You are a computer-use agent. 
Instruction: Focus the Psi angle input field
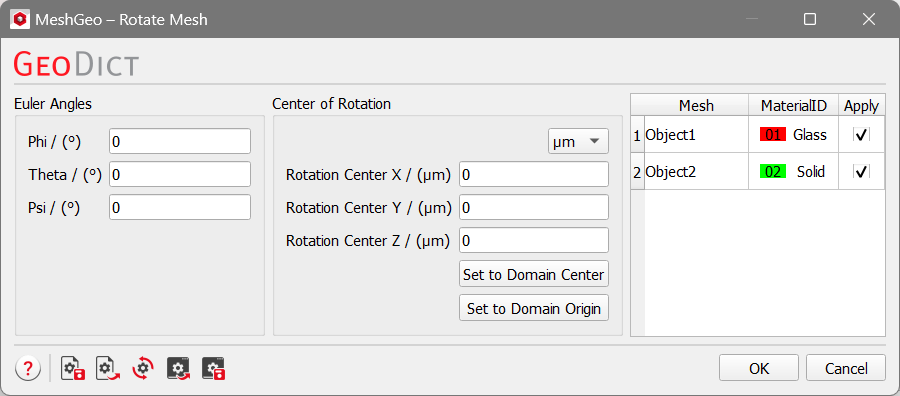tap(180, 207)
